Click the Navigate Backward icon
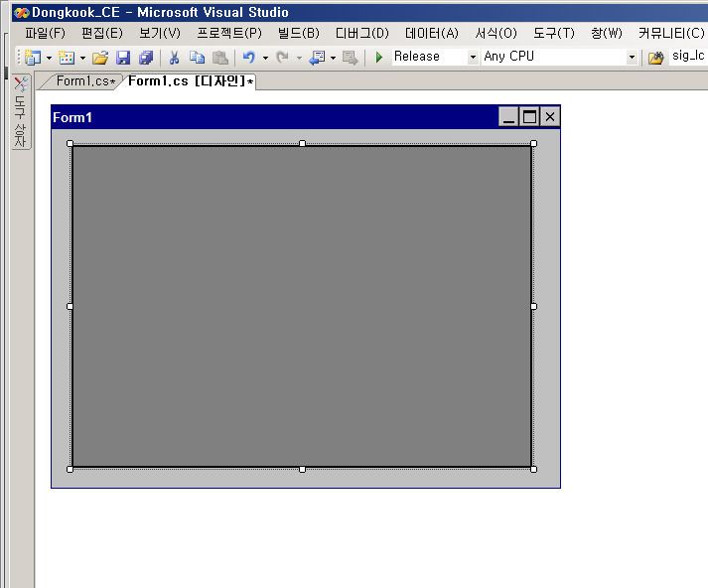 point(317,58)
